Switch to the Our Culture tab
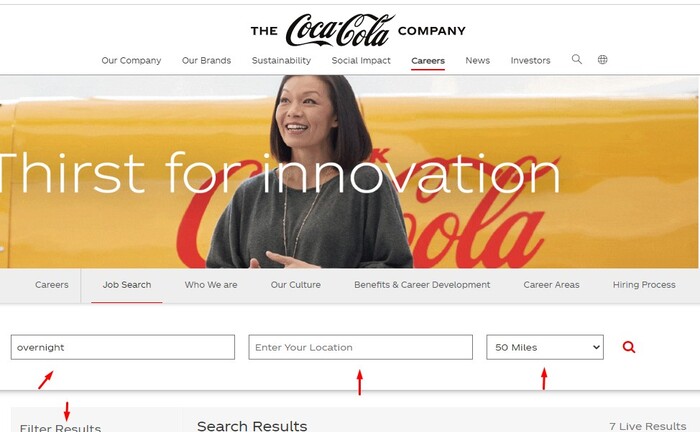 tap(296, 285)
